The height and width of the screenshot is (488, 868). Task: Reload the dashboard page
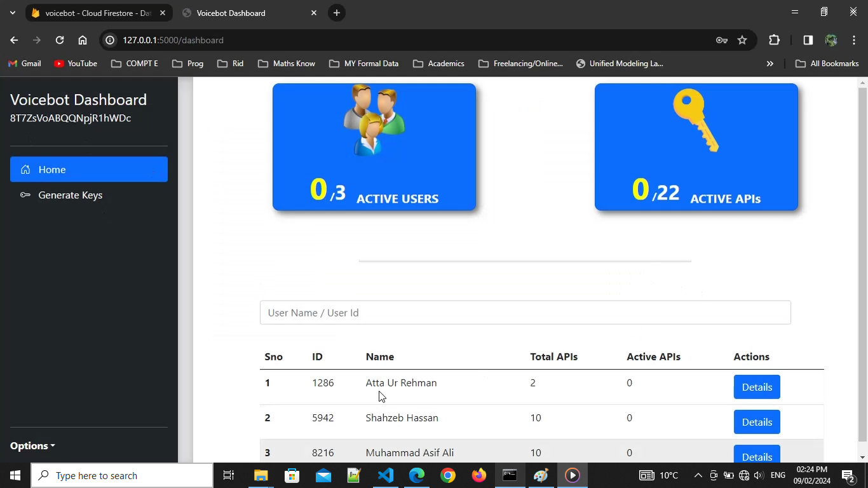[x=60, y=40]
